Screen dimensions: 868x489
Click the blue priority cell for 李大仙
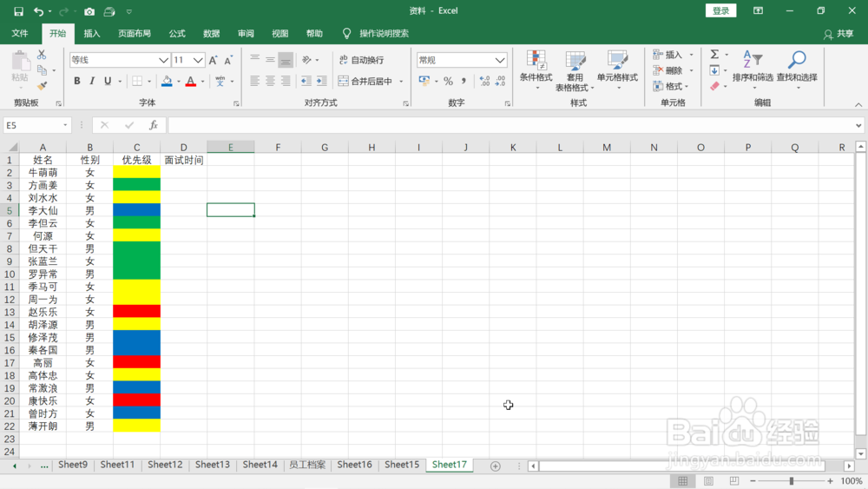[137, 210]
